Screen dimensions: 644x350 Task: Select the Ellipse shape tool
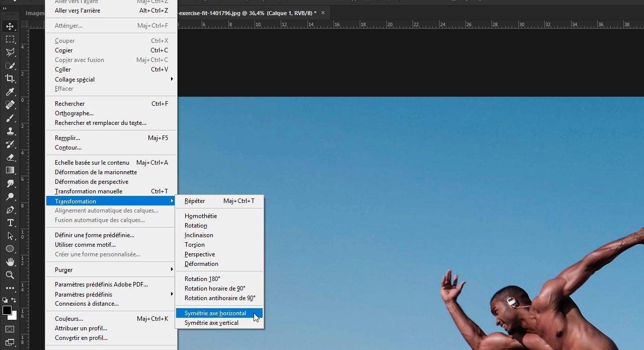pyautogui.click(x=10, y=249)
